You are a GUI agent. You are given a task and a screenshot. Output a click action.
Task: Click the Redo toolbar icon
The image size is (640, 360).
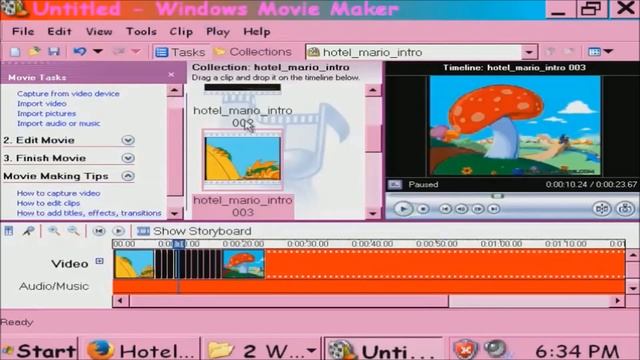coord(119,51)
